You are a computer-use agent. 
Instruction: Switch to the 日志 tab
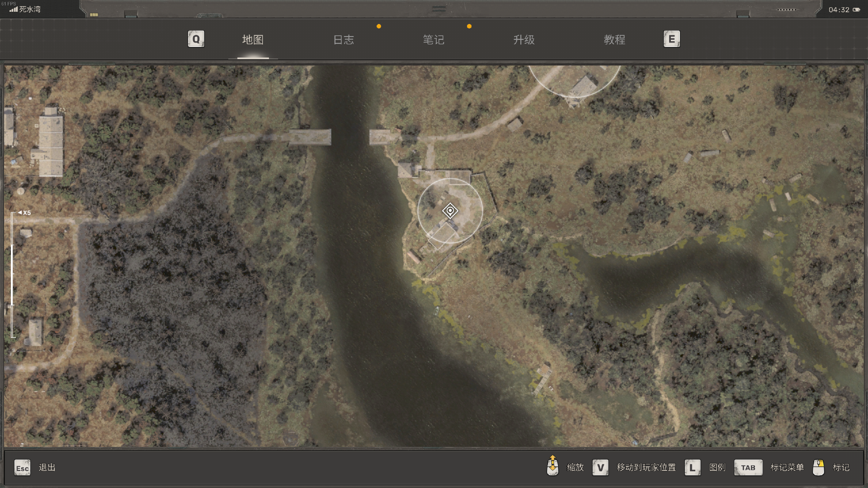[343, 40]
